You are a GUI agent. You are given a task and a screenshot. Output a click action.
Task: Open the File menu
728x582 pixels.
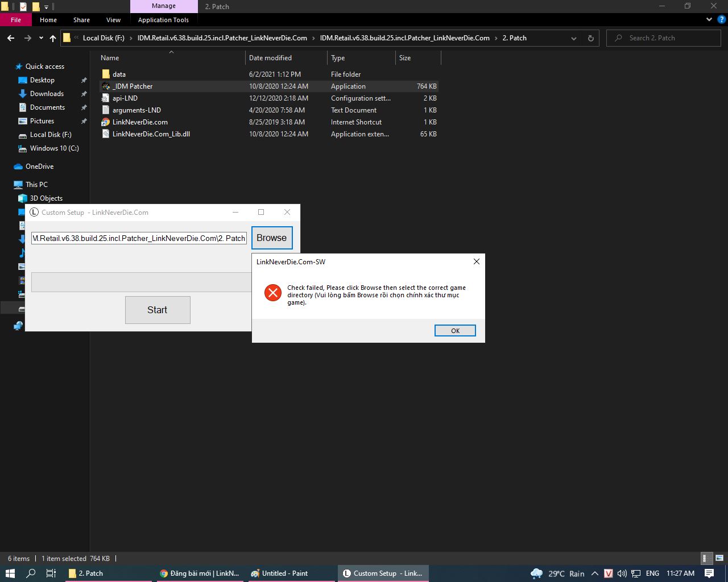(x=16, y=20)
